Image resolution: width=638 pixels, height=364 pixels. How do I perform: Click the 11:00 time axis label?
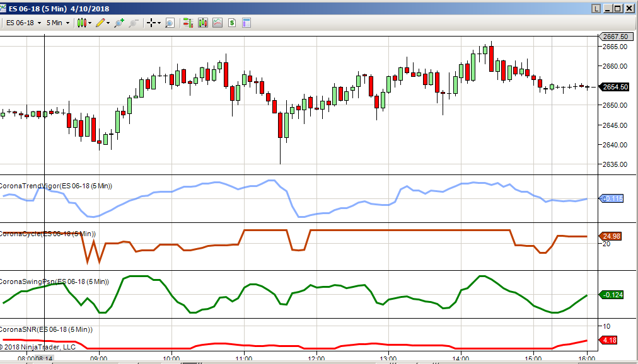tap(244, 359)
